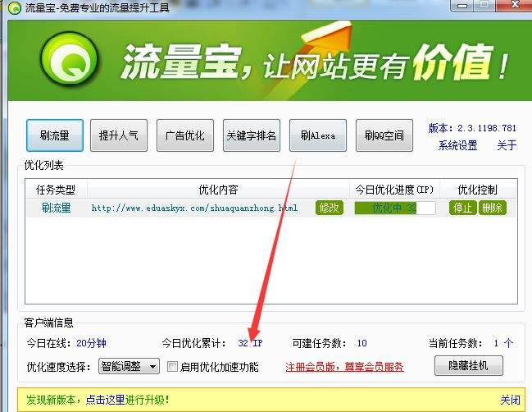Switch to the 提升人气 tab
Image resolution: width=532 pixels, height=412 pixels.
119,135
